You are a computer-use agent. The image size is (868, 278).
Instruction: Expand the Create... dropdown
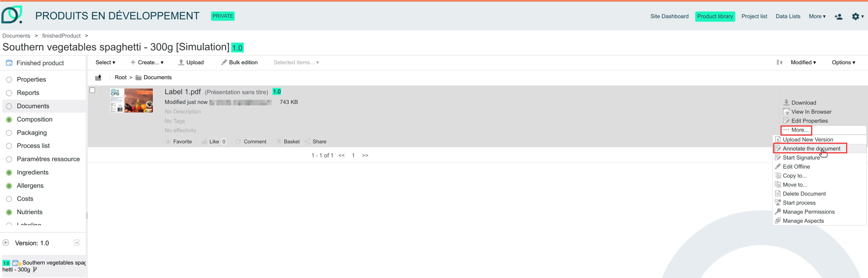[x=147, y=62]
